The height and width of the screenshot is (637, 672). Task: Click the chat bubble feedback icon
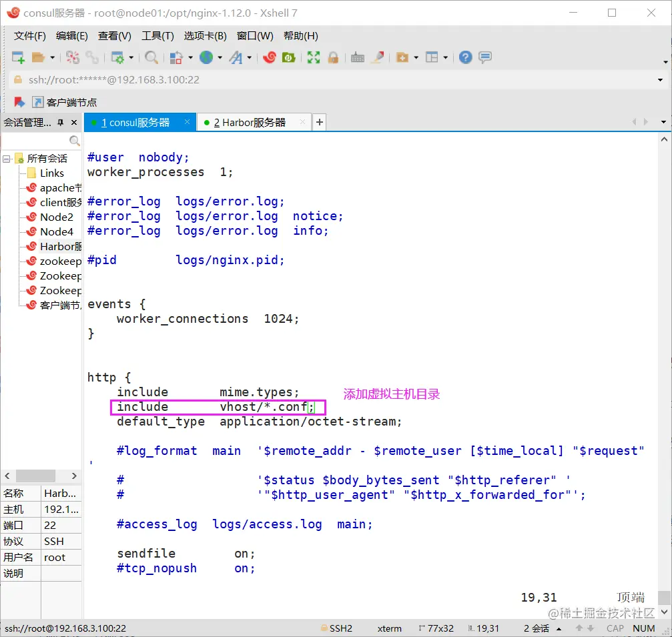pos(485,58)
